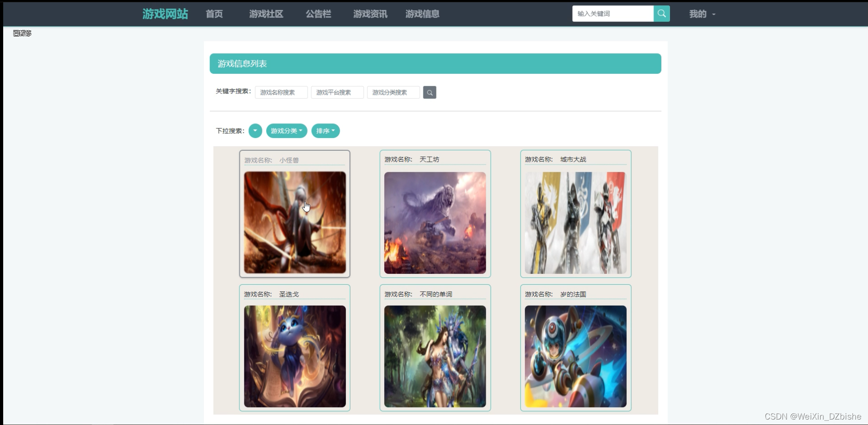Viewport: 868px width, 425px height.
Task: Open the 公告栏 navigation item
Action: point(318,14)
